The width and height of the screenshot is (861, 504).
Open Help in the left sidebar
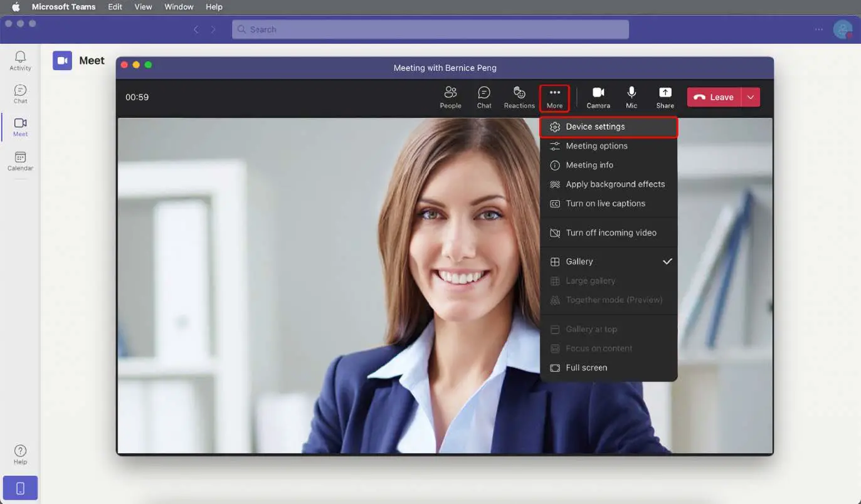(x=20, y=455)
